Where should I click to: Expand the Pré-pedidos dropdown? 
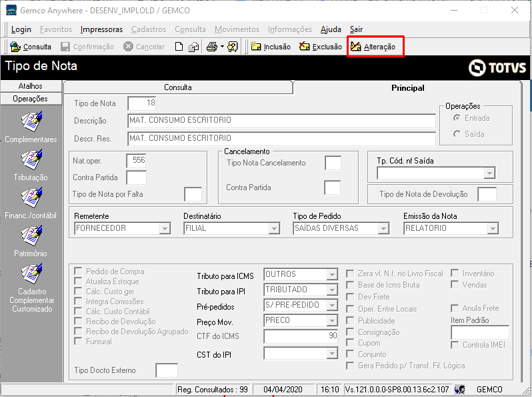tap(332, 305)
